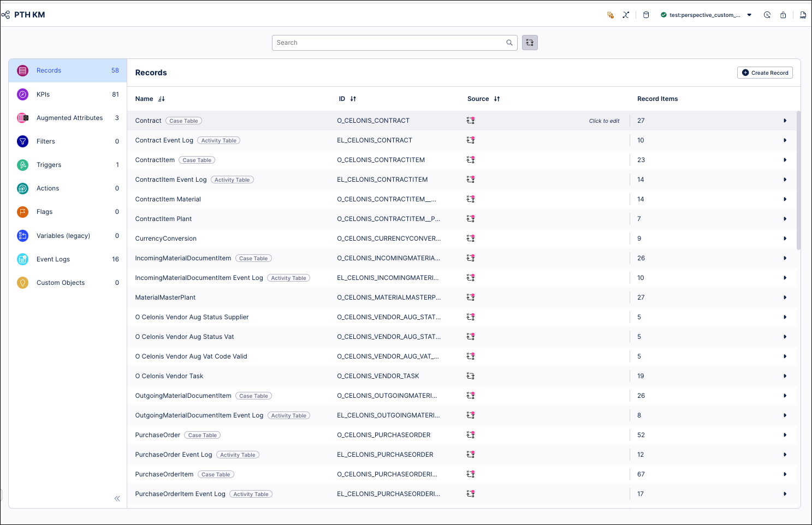Click source icon of PurchaseOrder row

[471, 435]
